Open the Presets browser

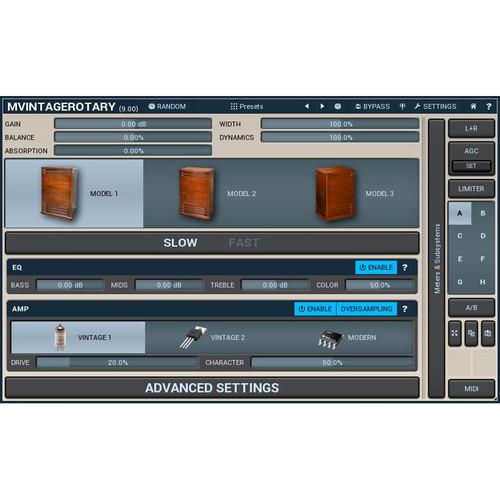tap(247, 107)
